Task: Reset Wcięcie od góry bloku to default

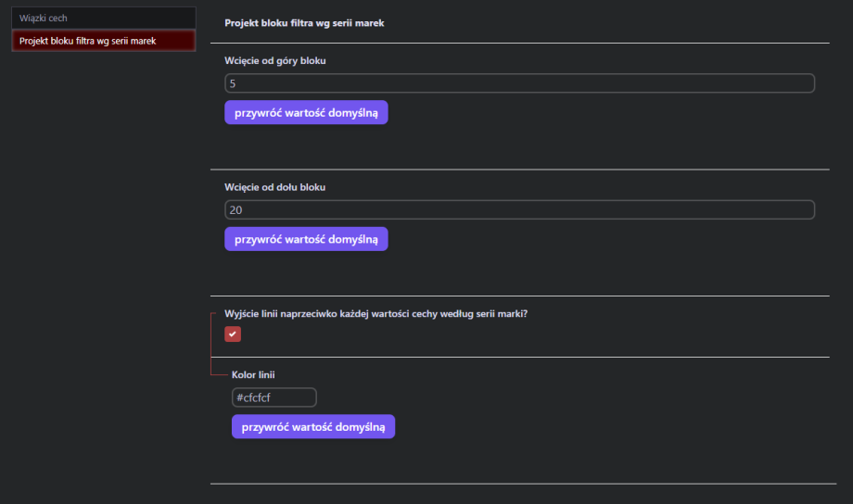Action: coord(306,112)
